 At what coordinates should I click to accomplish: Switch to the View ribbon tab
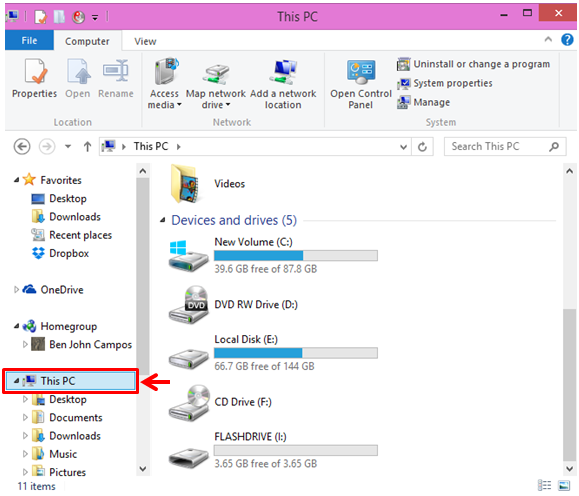[x=145, y=41]
